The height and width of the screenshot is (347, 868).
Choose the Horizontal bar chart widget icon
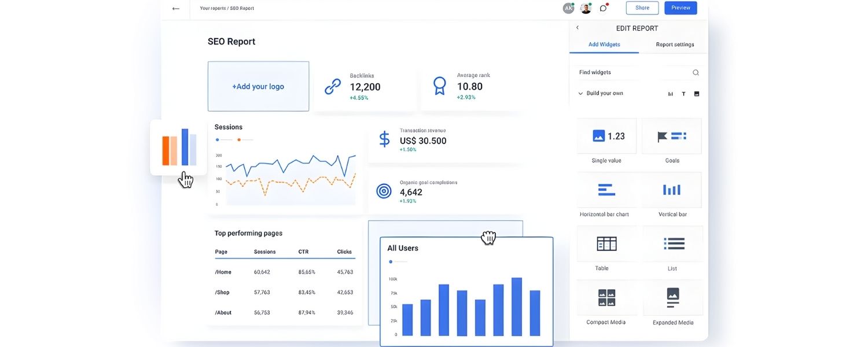(606, 189)
